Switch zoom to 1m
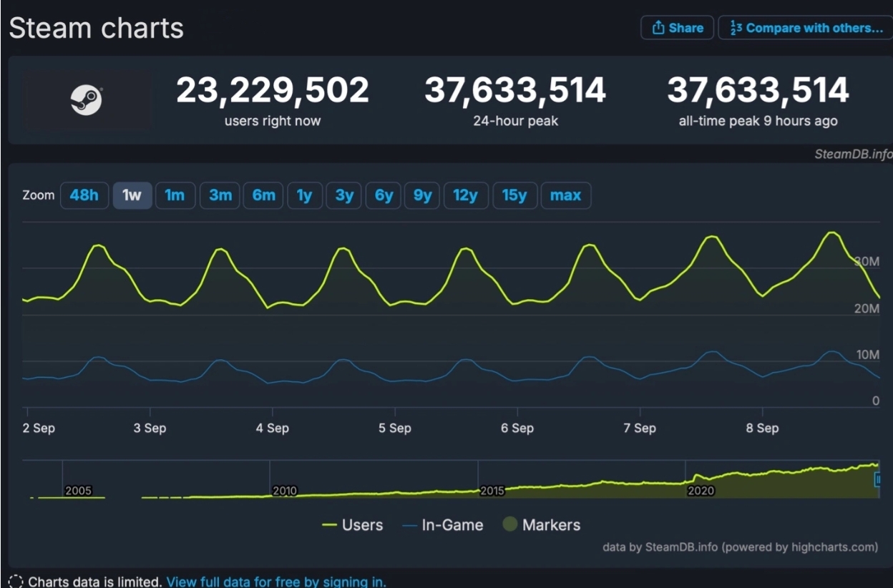The height and width of the screenshot is (588, 893). pyautogui.click(x=175, y=195)
